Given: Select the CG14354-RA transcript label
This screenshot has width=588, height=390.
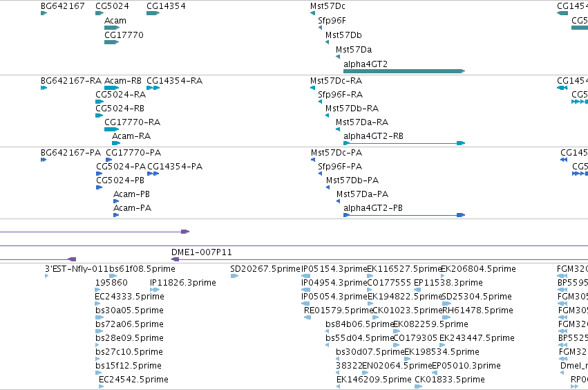Looking at the screenshot, I should [x=174, y=81].
